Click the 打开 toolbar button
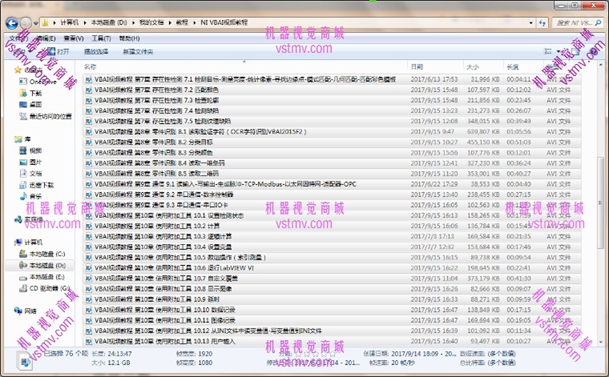Viewport: 609px width, 377px height. point(58,51)
